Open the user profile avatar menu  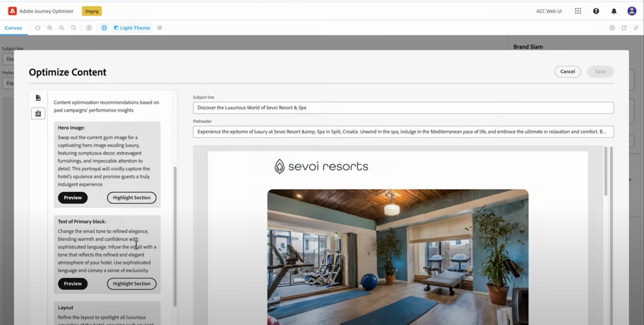(x=632, y=11)
